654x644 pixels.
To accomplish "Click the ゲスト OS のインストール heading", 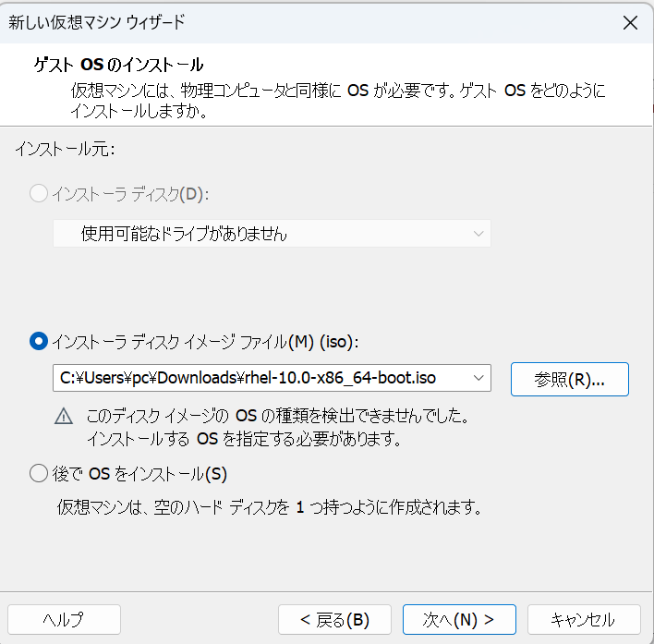I will coord(118,65).
